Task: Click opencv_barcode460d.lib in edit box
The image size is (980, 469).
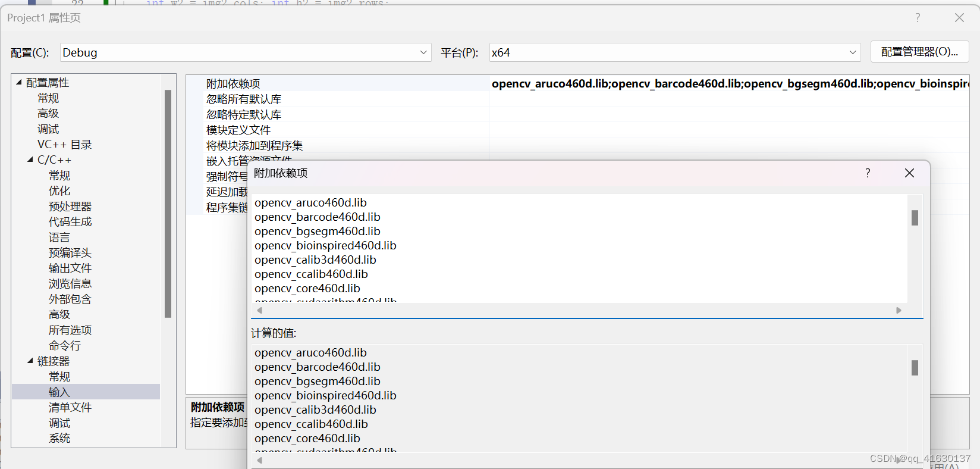Action: point(318,217)
